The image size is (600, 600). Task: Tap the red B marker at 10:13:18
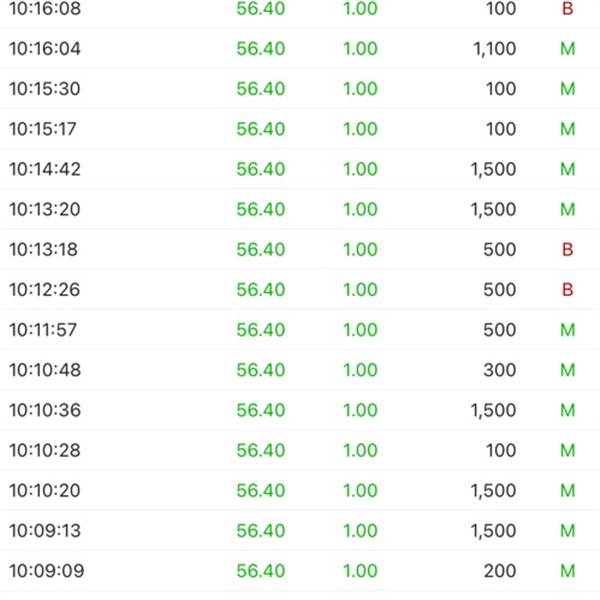pos(567,249)
